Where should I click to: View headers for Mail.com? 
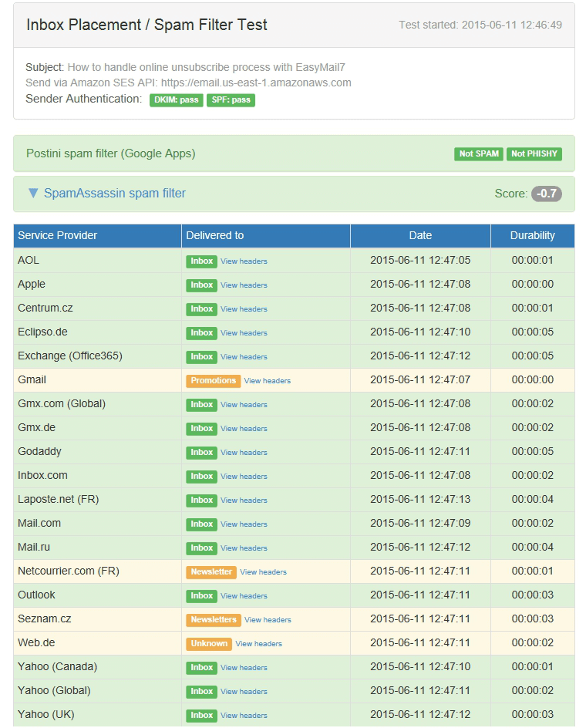[244, 524]
